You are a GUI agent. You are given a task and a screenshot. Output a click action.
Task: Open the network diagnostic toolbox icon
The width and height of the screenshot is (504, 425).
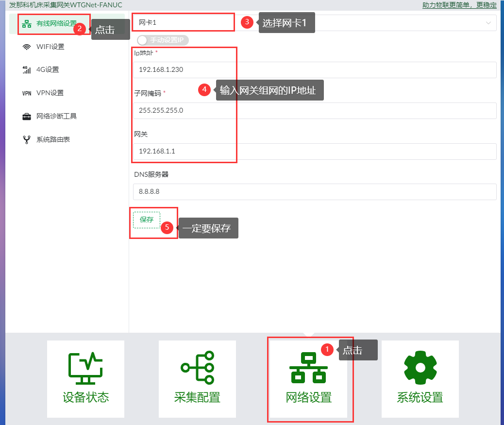(27, 117)
